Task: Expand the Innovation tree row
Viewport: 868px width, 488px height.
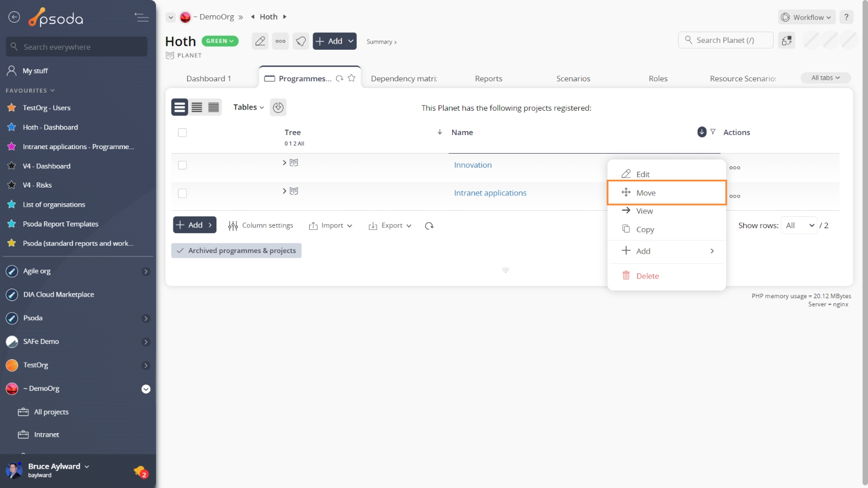Action: point(284,163)
